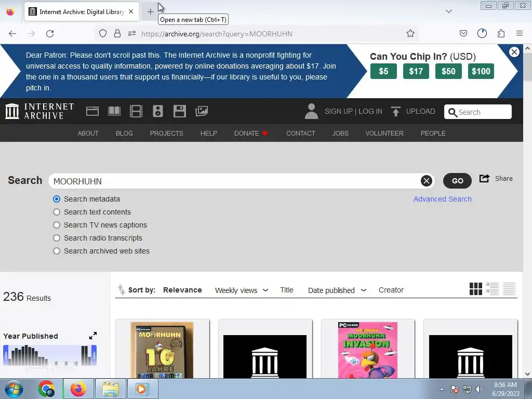Select Search radio transcripts option
Viewport: 532px width, 399px height.
click(x=57, y=238)
